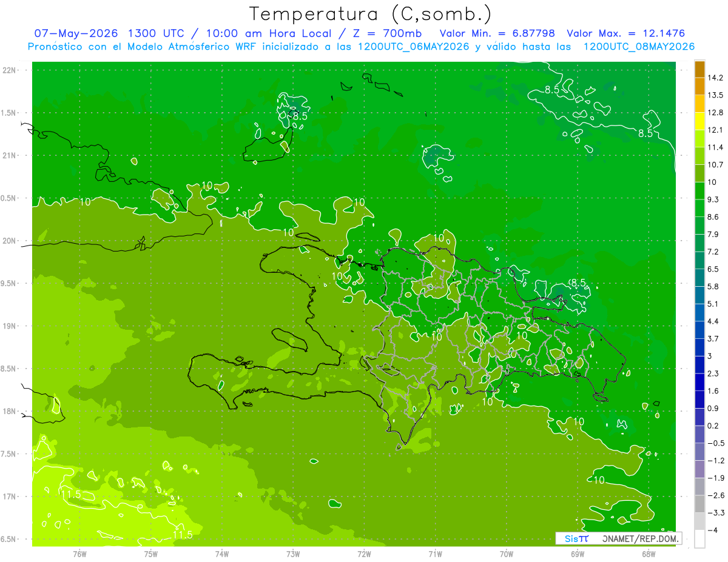The width and height of the screenshot is (728, 562).
Task: Click the 68W longitude axis label
Action: pyautogui.click(x=649, y=554)
